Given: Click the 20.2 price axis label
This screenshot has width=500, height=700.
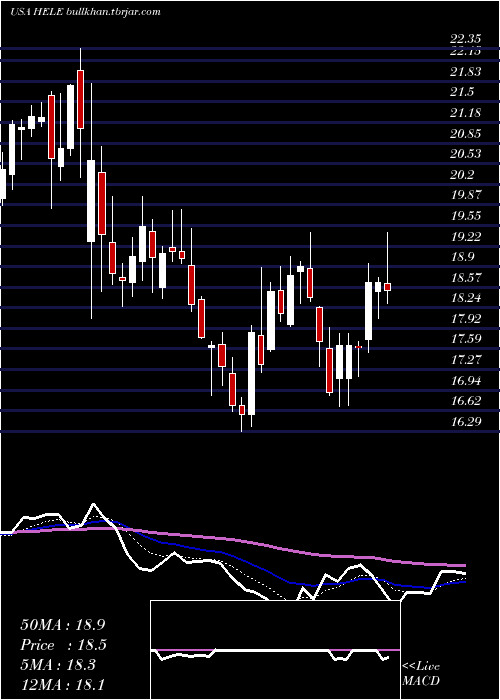Looking at the screenshot, I should (x=462, y=174).
